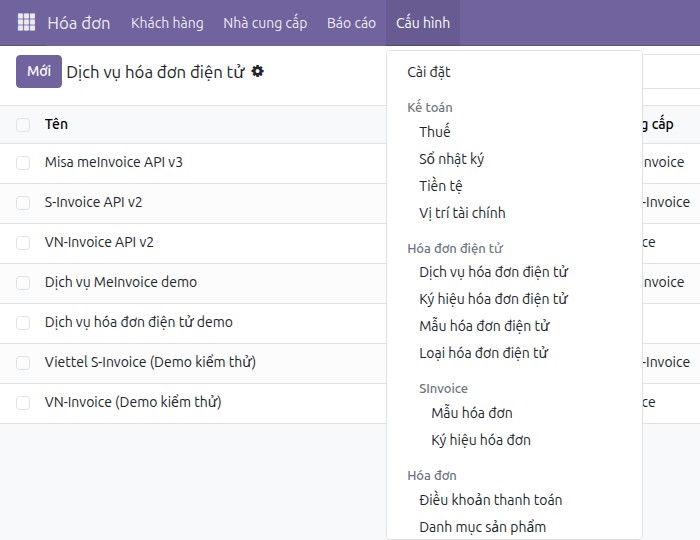Go to the Hóa đơn app home
The width and height of the screenshot is (700, 540).
click(79, 23)
